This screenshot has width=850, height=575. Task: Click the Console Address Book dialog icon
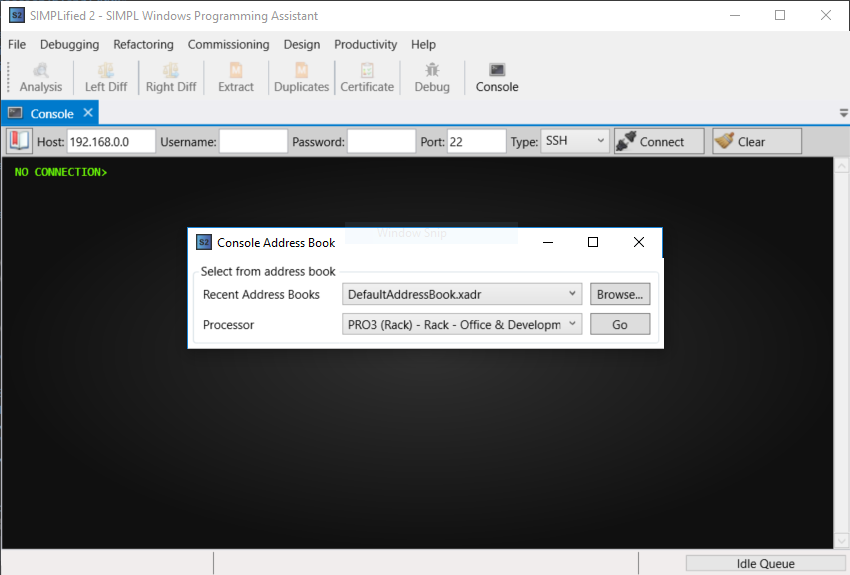(204, 242)
